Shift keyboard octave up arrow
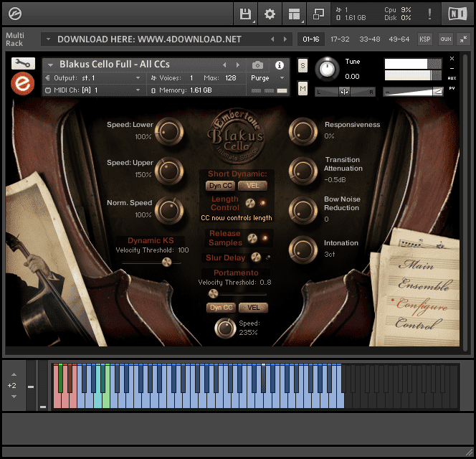 click(x=14, y=374)
